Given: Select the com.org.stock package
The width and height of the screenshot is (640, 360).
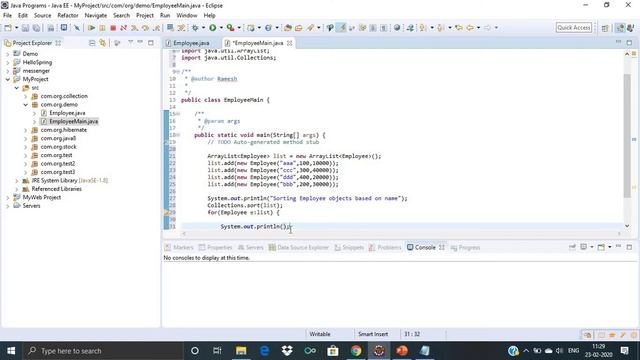Looking at the screenshot, I should pos(58,147).
